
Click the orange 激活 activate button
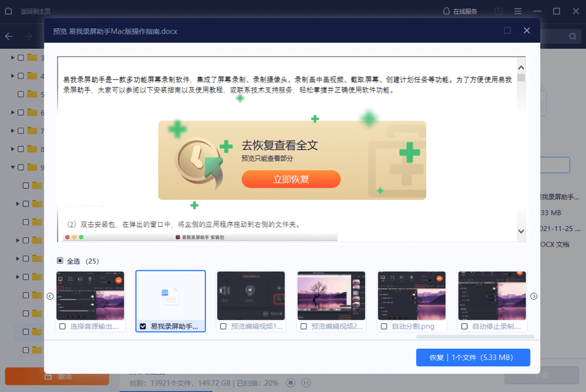coord(57,376)
